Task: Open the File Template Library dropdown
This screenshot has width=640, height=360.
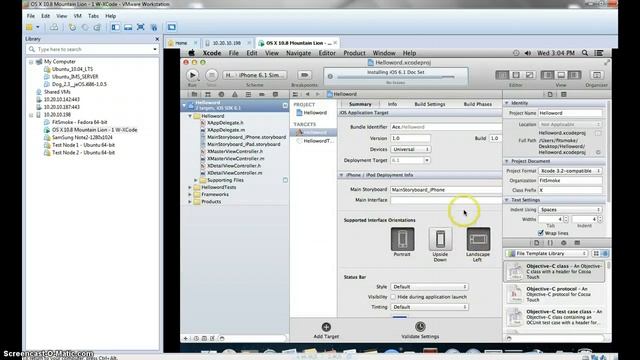Action: [547, 253]
